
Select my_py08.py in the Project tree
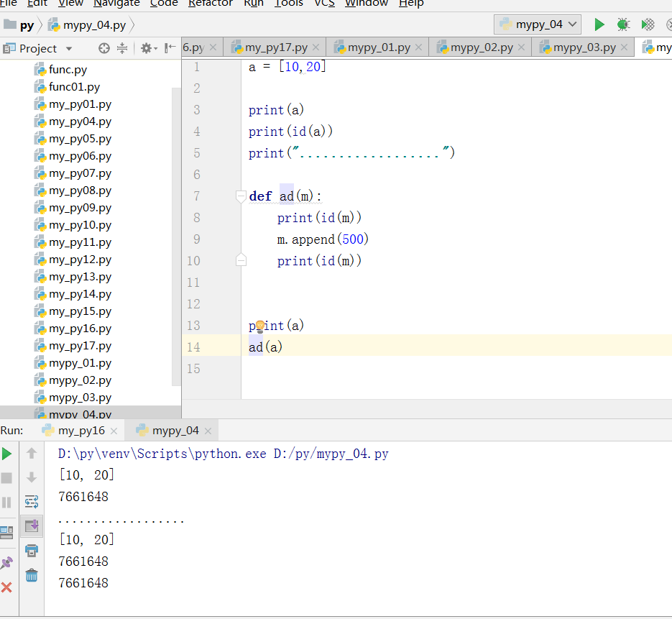(x=80, y=191)
